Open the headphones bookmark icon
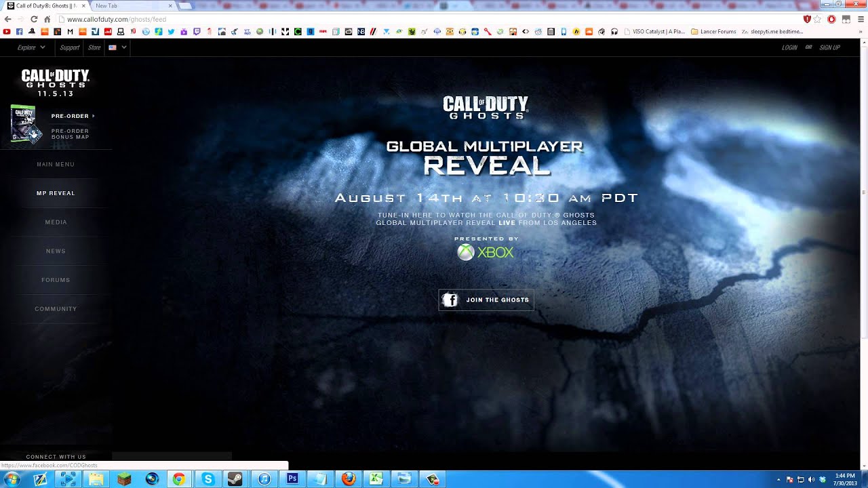The image size is (868, 488). tap(614, 31)
